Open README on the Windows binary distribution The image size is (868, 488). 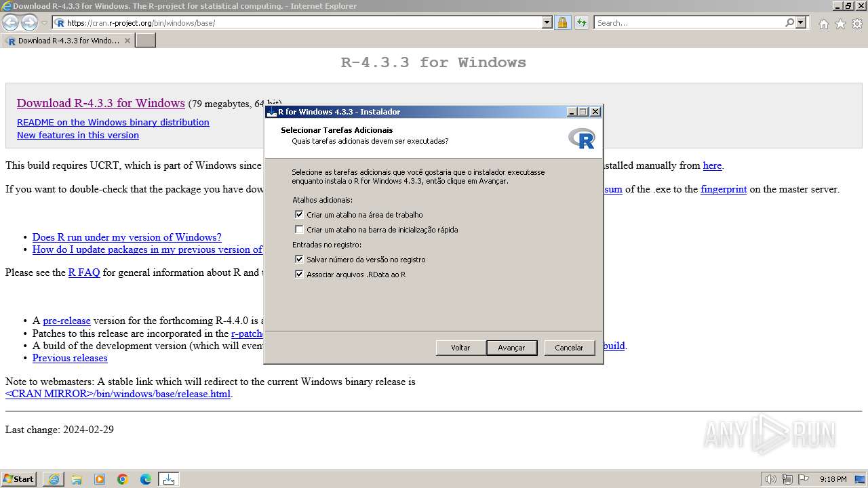coord(113,123)
